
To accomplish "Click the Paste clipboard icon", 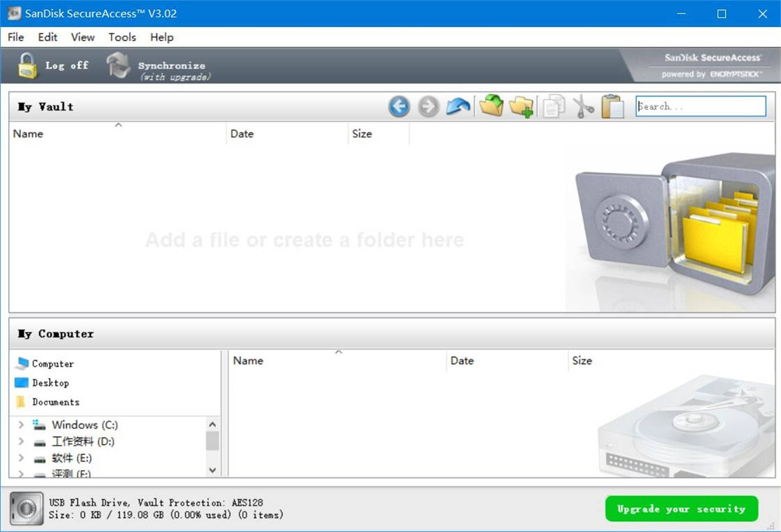I will pyautogui.click(x=613, y=106).
